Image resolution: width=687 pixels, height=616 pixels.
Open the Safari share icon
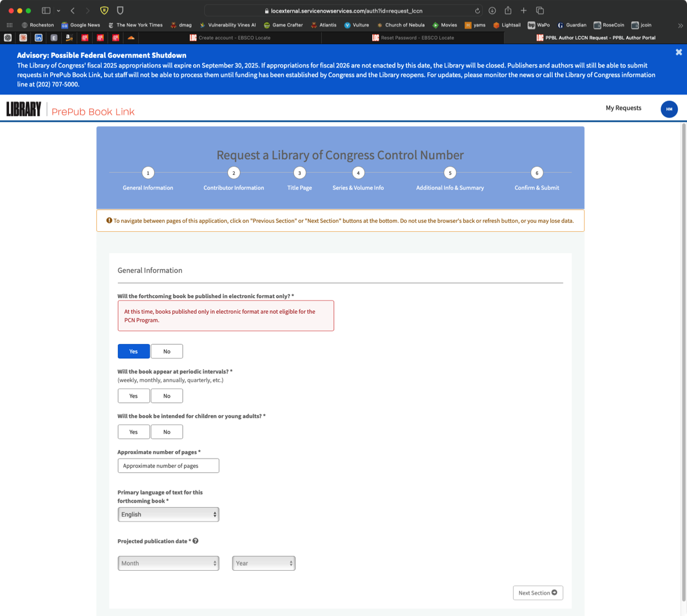[x=508, y=11]
